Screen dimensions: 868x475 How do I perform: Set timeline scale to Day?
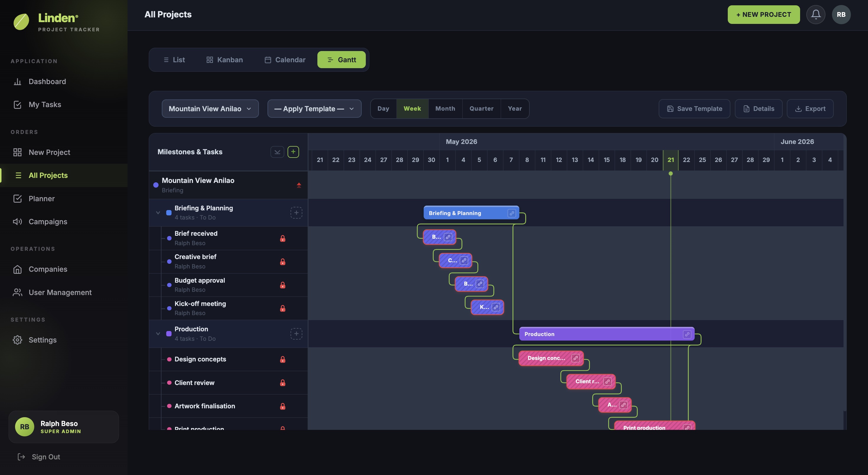point(383,108)
